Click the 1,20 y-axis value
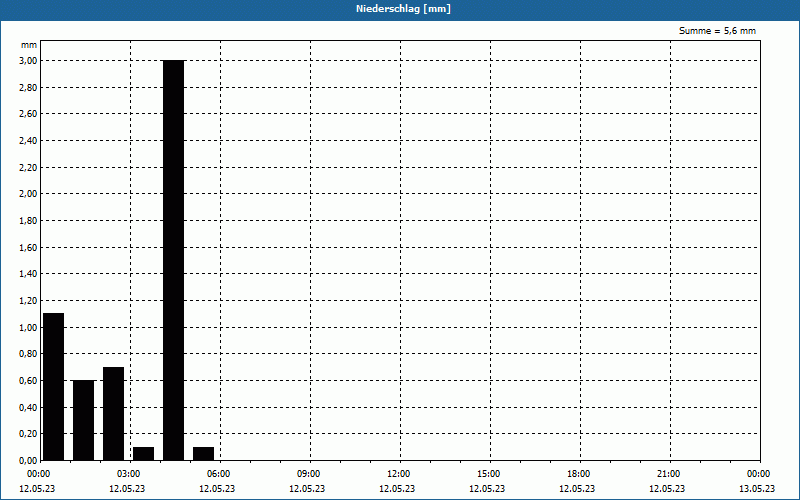800x500 pixels. (28, 301)
